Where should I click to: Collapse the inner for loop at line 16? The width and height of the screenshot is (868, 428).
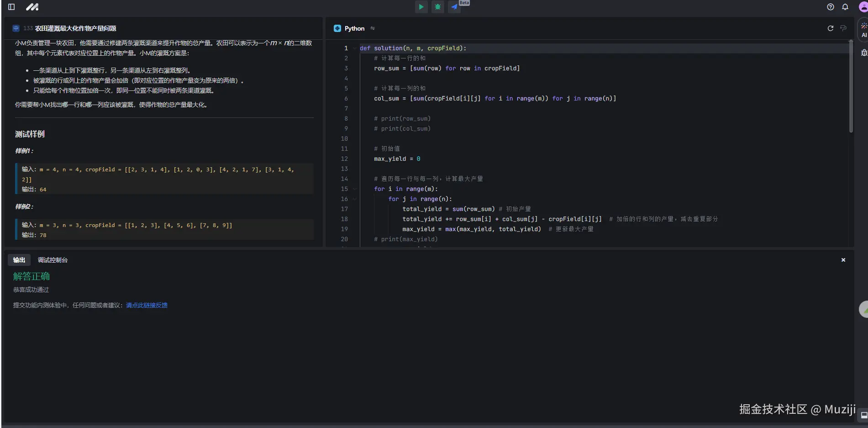(x=355, y=199)
